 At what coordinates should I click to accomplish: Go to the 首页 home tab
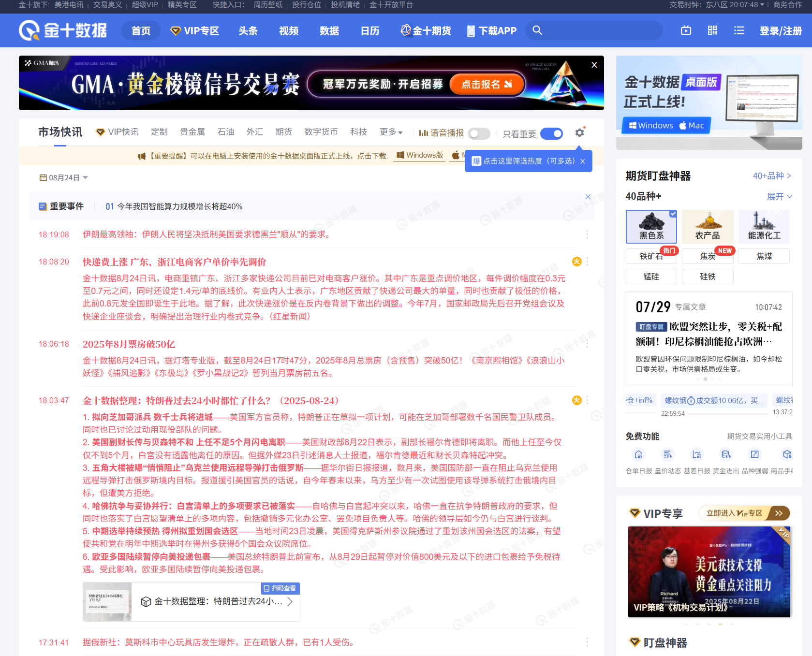click(141, 30)
